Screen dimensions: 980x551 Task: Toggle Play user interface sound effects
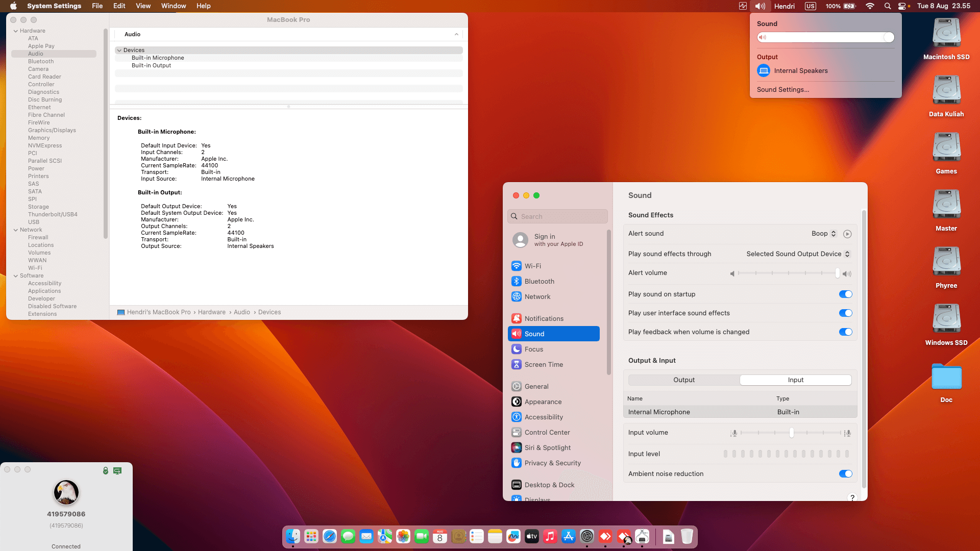point(846,313)
